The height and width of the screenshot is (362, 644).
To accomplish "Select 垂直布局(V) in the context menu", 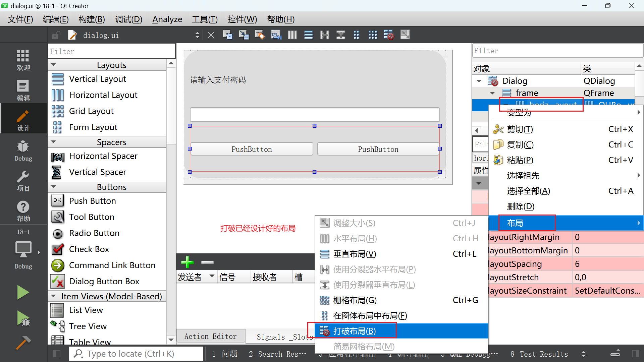I will pyautogui.click(x=354, y=254).
